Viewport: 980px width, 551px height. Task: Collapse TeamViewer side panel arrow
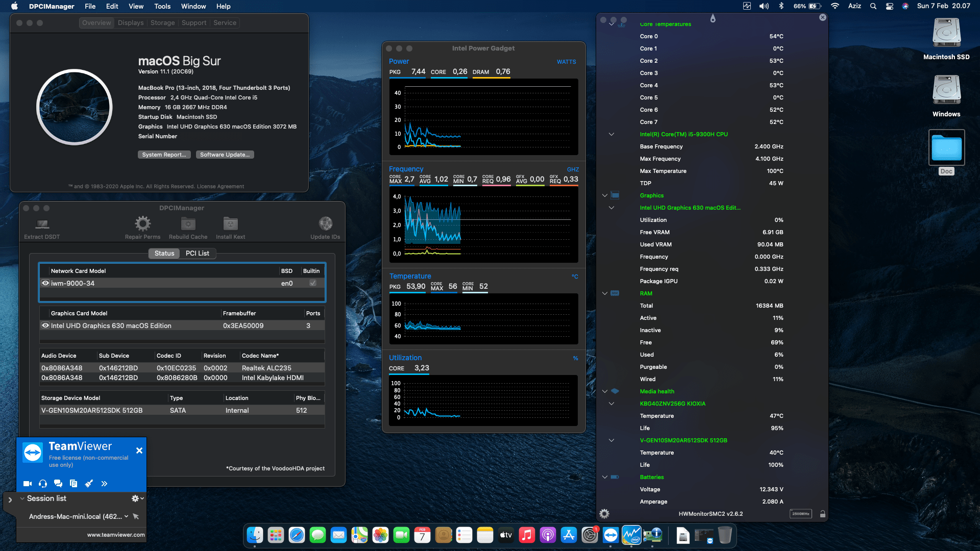[x=10, y=500]
